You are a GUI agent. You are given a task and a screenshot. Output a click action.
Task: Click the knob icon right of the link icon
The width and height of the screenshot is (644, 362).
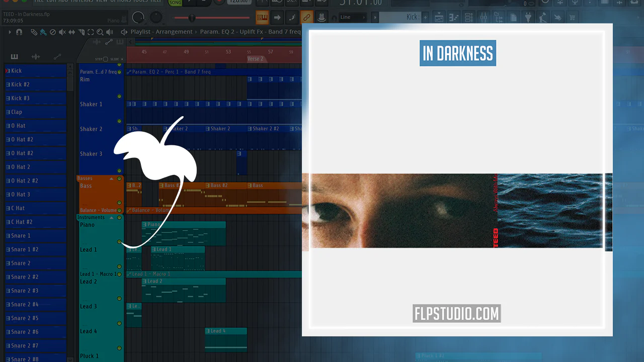(321, 18)
